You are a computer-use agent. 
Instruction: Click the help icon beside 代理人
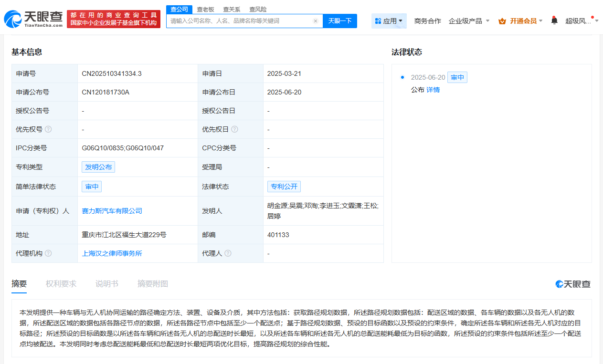pos(228,253)
